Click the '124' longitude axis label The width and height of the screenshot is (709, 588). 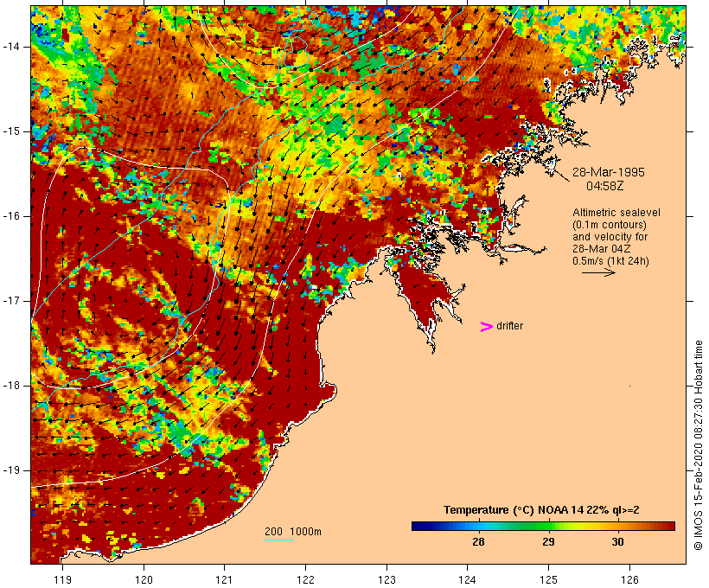[467, 580]
